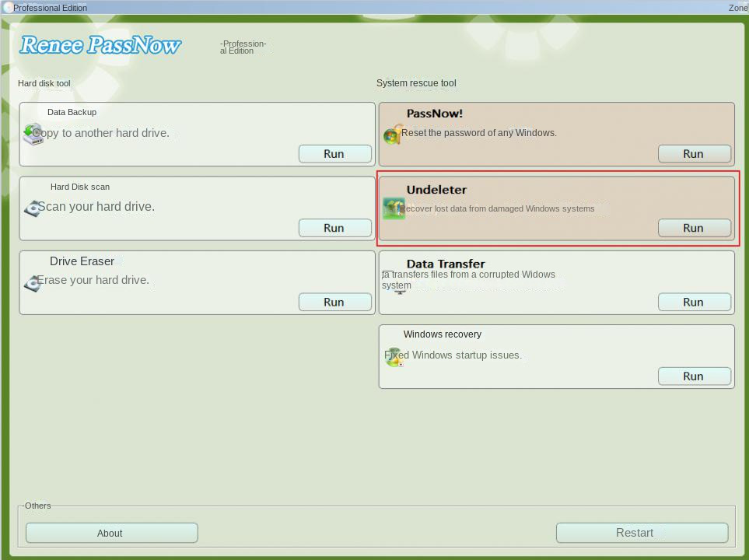749x560 pixels.
Task: Run the Drive Eraser tool
Action: tap(334, 302)
